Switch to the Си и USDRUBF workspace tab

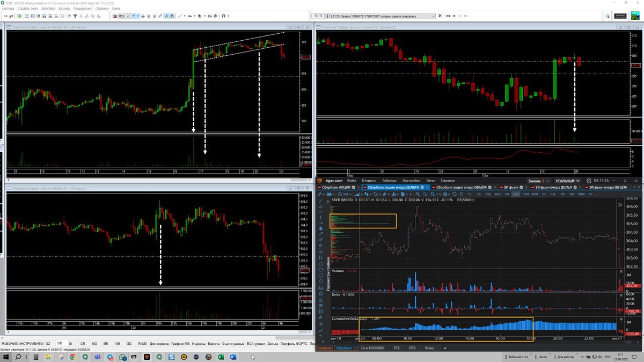pos(371,348)
